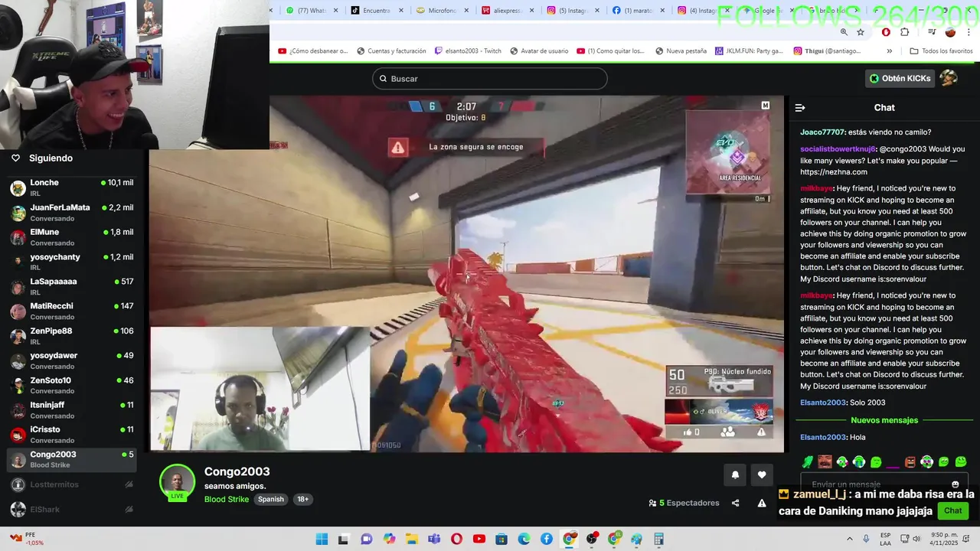This screenshot has width=980, height=551.
Task: Open ElMune's channel in the sidebar
Action: tap(73, 237)
